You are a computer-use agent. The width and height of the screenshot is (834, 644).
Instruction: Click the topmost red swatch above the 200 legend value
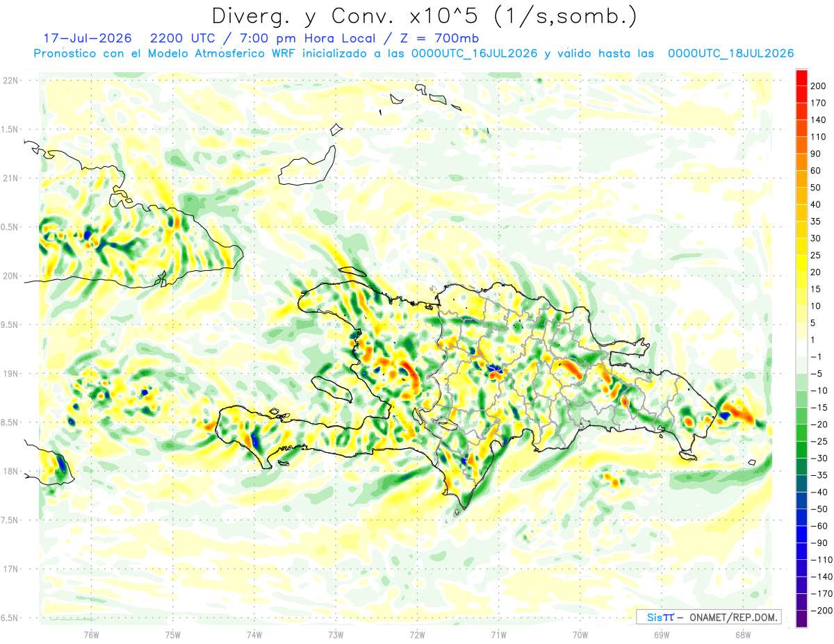point(801,77)
